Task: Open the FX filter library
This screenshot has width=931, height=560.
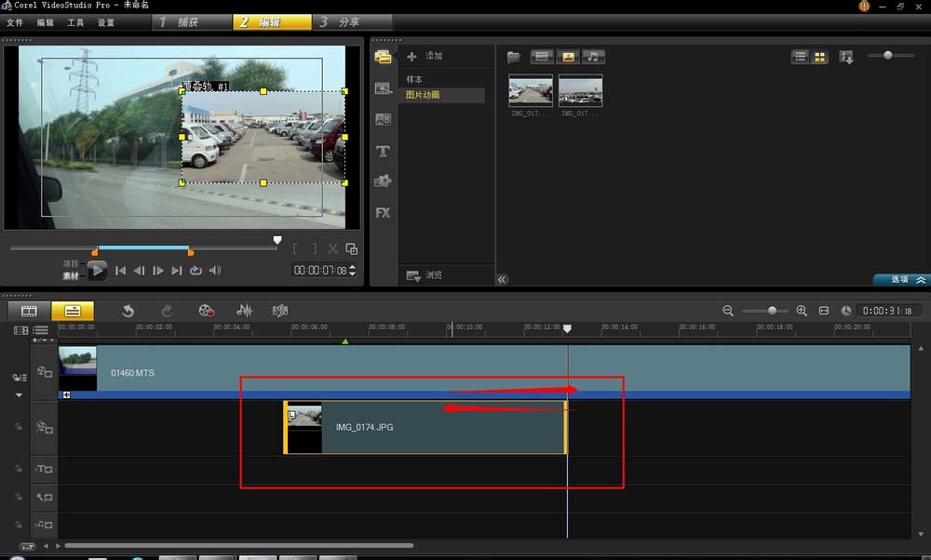Action: [383, 213]
